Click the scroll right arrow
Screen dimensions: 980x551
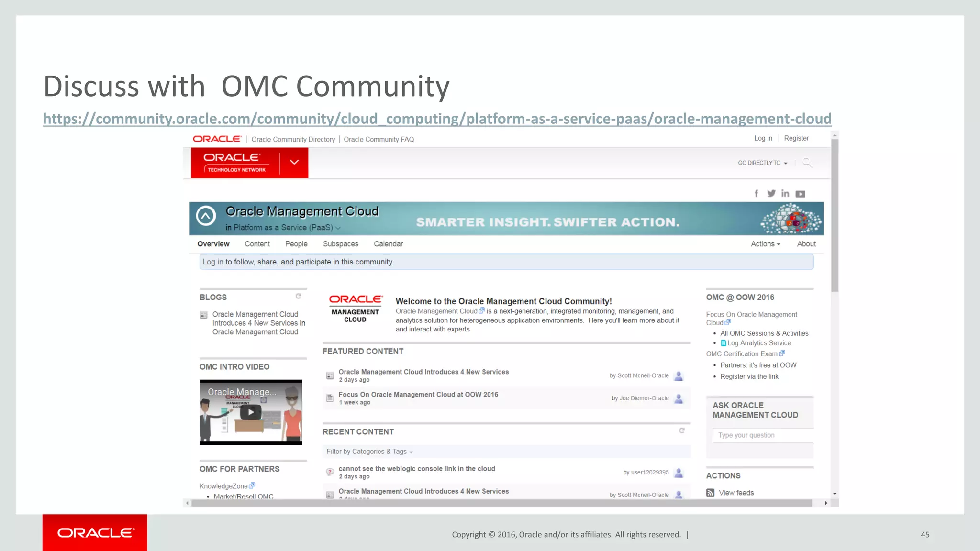826,503
